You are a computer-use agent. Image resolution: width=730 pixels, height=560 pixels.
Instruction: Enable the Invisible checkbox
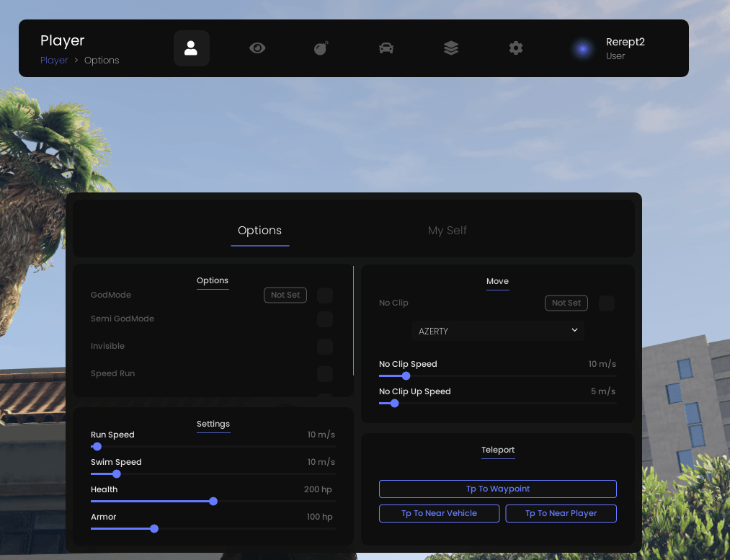[x=325, y=347]
